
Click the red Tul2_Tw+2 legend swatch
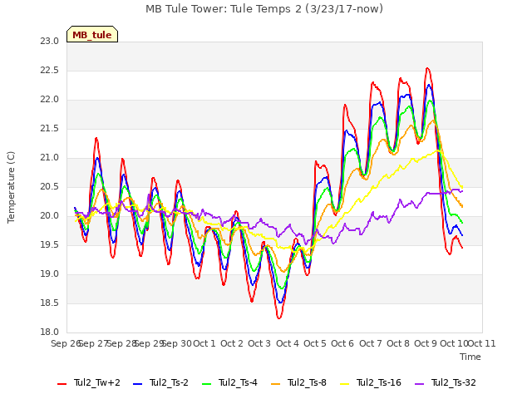coord(62,384)
